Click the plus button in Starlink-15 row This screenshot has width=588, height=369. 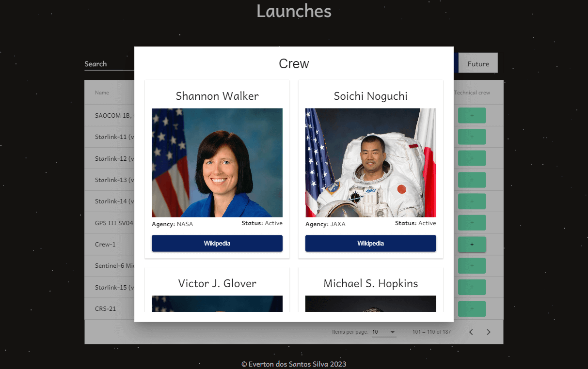(x=472, y=287)
